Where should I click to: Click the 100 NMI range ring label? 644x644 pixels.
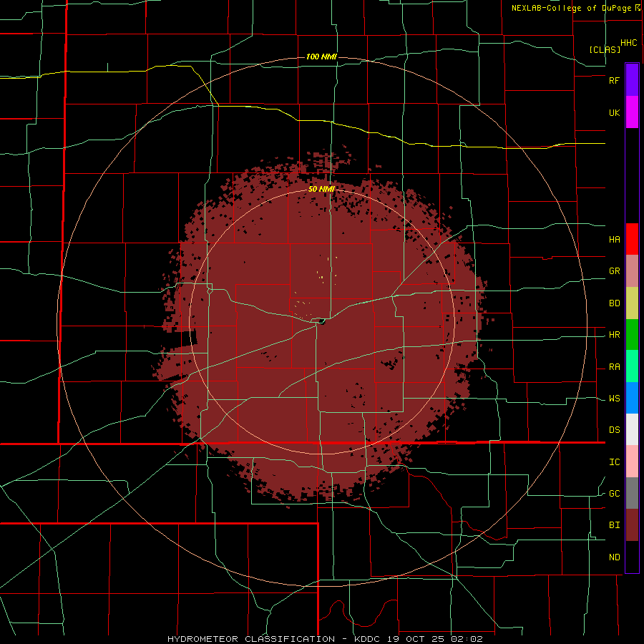point(321,57)
